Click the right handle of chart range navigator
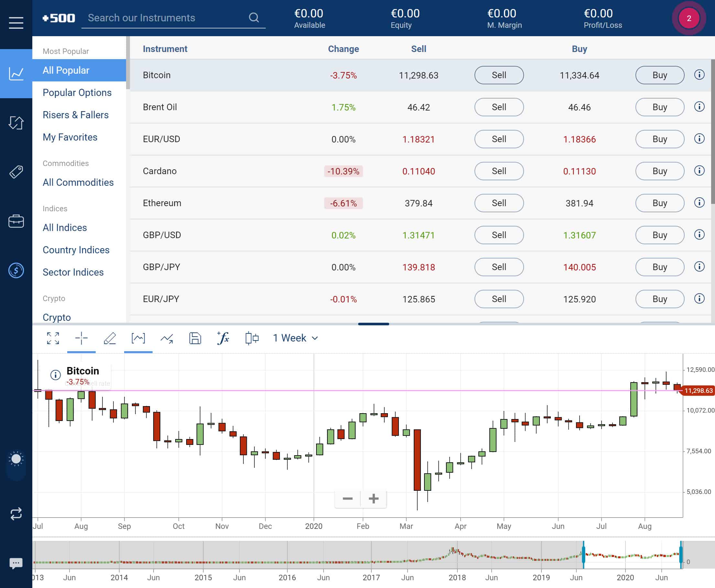Viewport: 715px width, 588px height. tap(681, 554)
